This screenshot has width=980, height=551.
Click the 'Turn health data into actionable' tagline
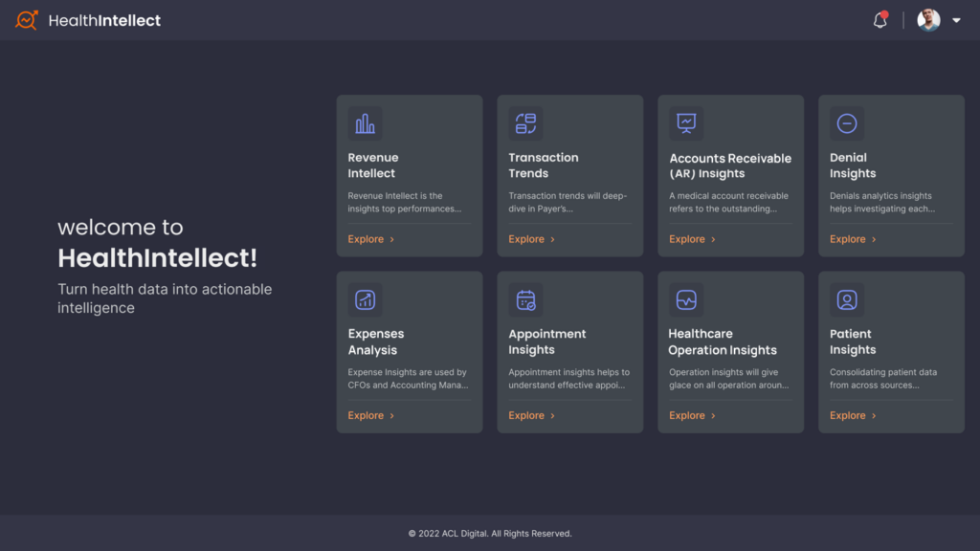point(165,298)
